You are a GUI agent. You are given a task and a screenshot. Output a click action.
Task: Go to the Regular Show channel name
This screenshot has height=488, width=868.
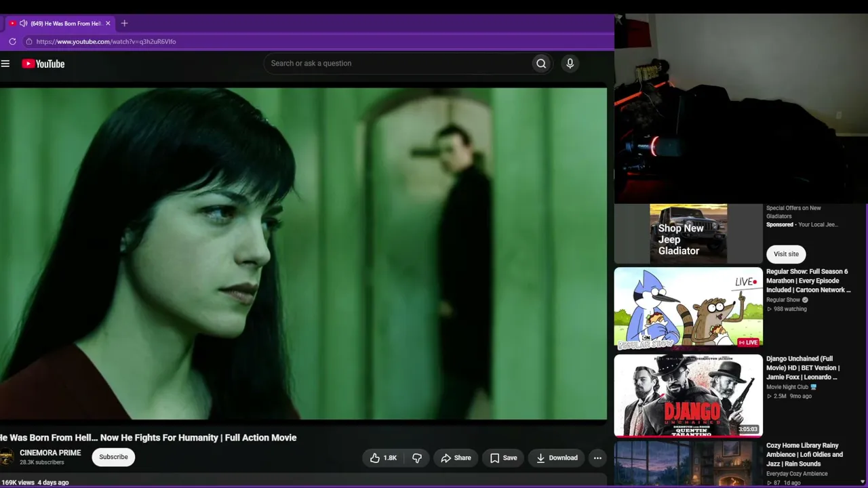point(783,300)
